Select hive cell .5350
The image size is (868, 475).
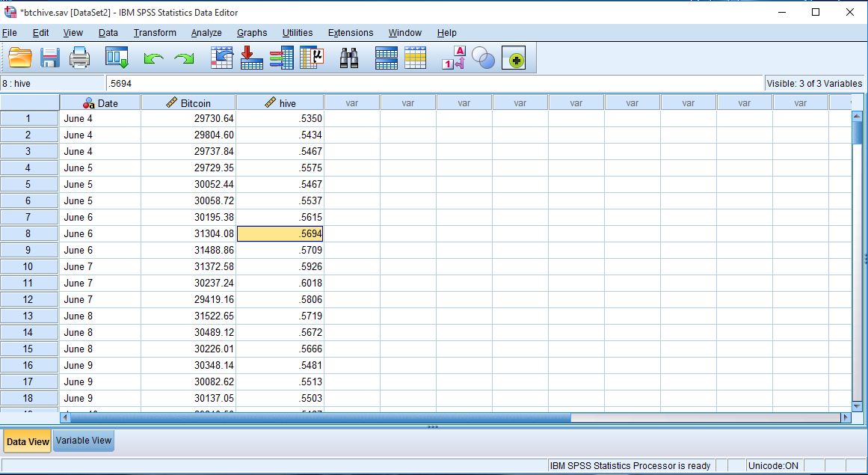click(x=280, y=118)
